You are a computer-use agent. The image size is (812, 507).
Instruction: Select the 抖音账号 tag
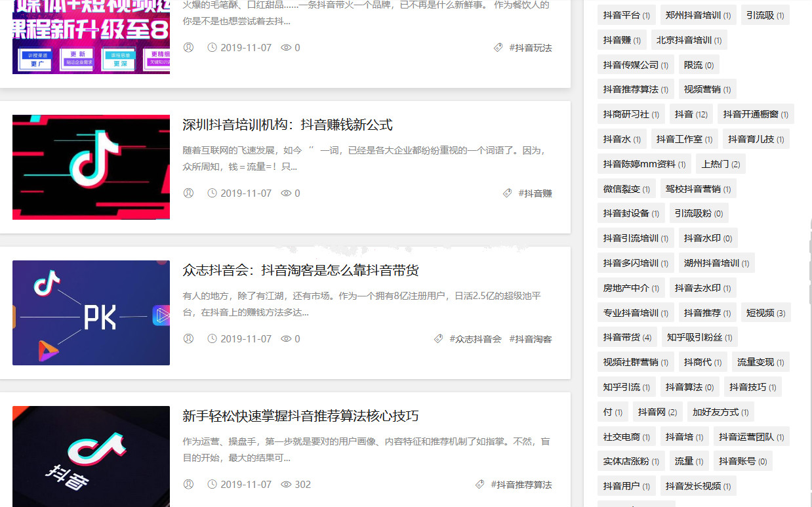(742, 461)
